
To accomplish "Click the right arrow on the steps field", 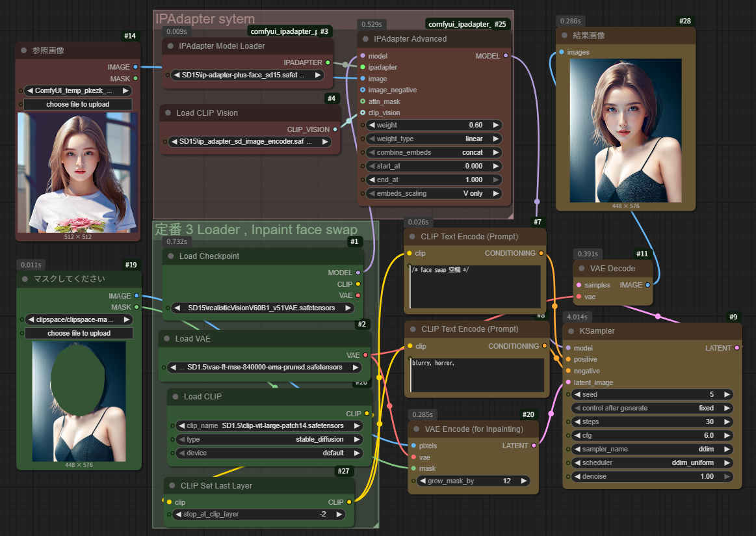I will point(727,422).
